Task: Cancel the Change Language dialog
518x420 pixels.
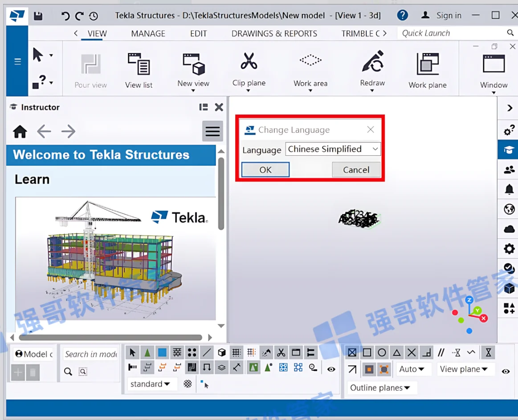Action: [356, 170]
